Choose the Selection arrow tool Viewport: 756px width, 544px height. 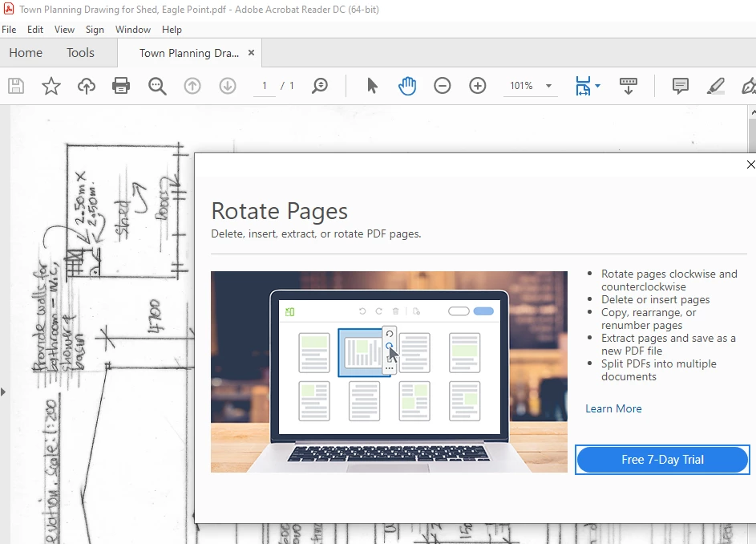(x=372, y=86)
